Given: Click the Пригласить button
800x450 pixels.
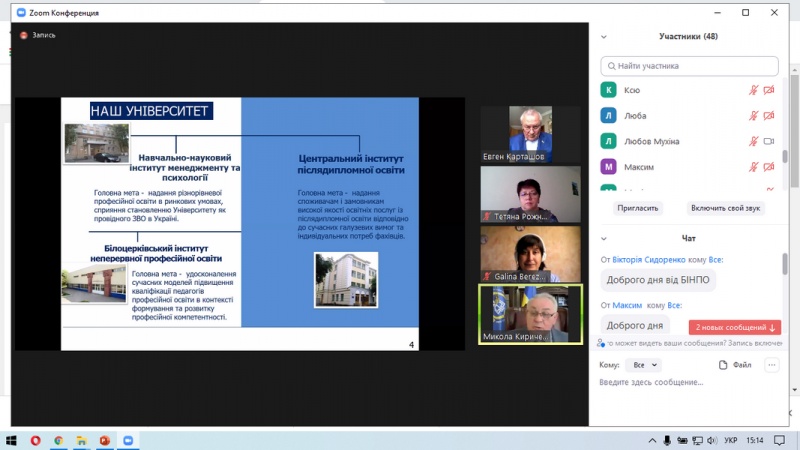Looking at the screenshot, I should pos(638,208).
